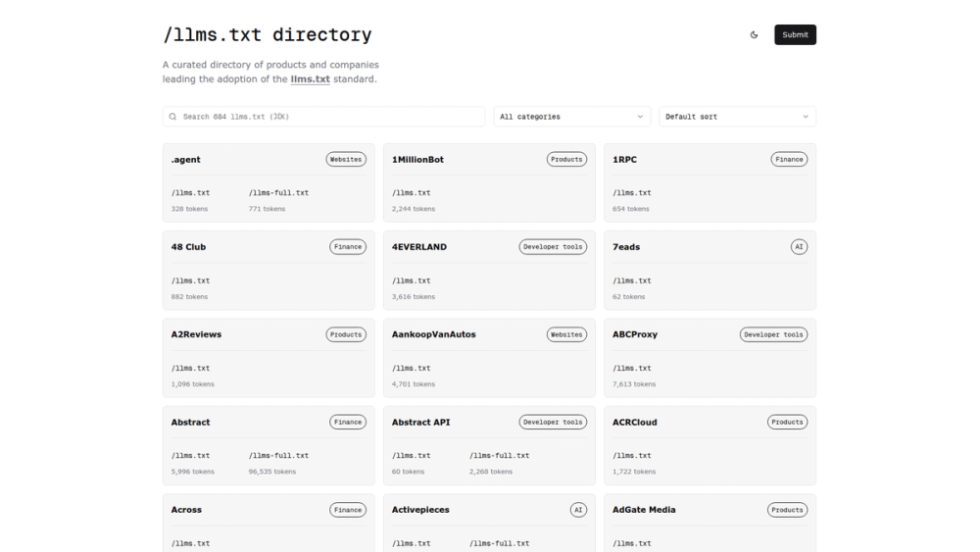This screenshot has width=980, height=552.
Task: Open the Default sort dropdown
Action: pyautogui.click(x=737, y=117)
